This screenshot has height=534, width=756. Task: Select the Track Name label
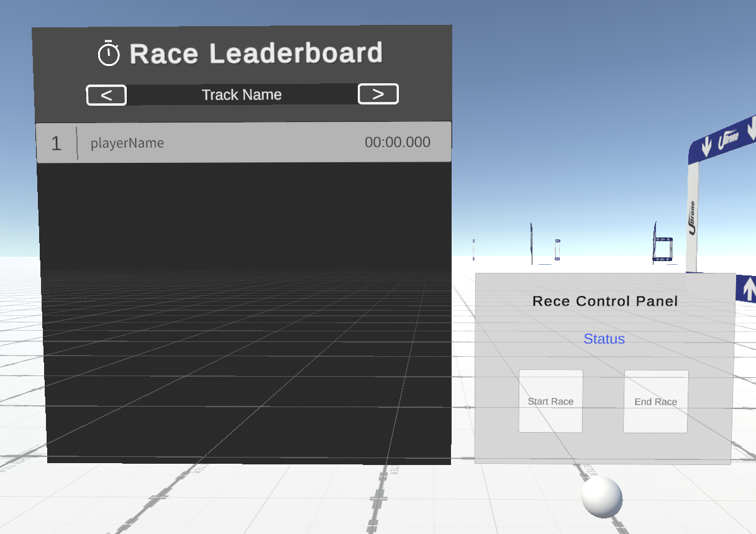point(242,94)
